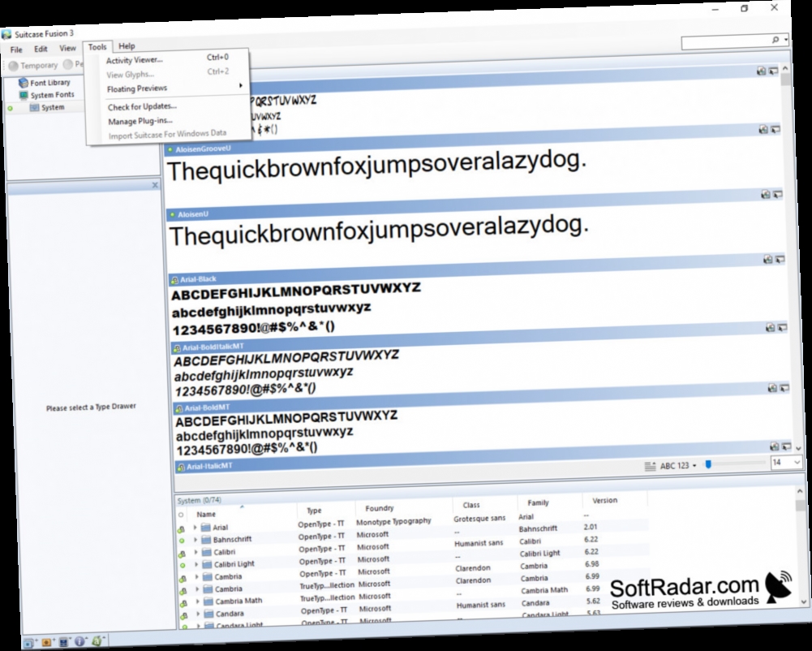Image resolution: width=812 pixels, height=651 pixels.
Task: Click the Font Library cube icon
Action: point(24,83)
